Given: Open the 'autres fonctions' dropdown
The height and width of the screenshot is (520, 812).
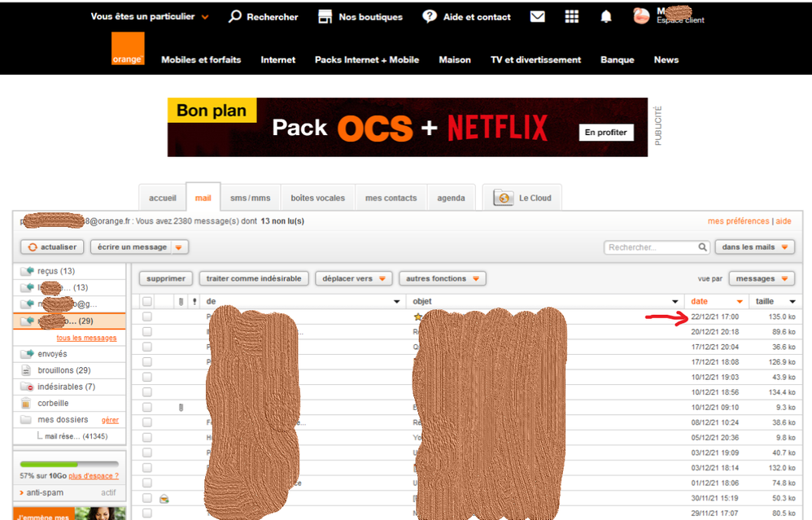Looking at the screenshot, I should tap(442, 278).
